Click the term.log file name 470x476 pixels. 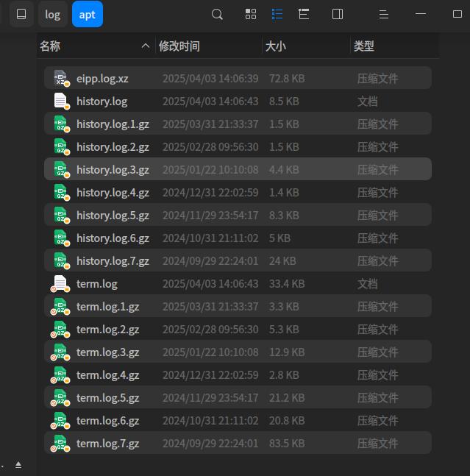(97, 284)
